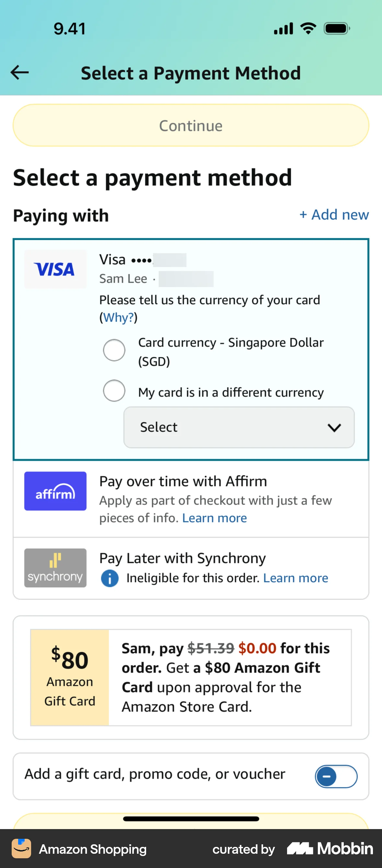Click '+ Add new' payment method
The height and width of the screenshot is (868, 382).
tap(333, 215)
